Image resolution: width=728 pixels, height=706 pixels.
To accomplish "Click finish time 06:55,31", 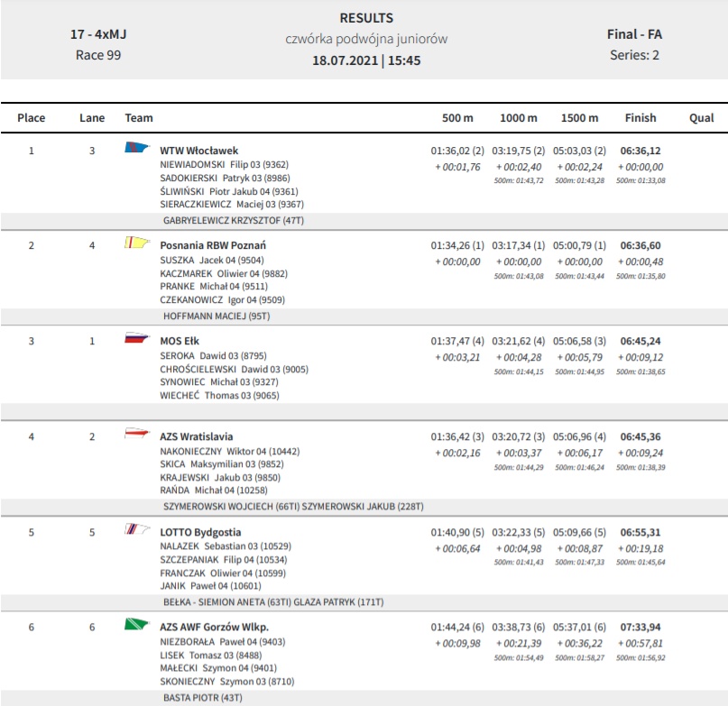I will (640, 532).
